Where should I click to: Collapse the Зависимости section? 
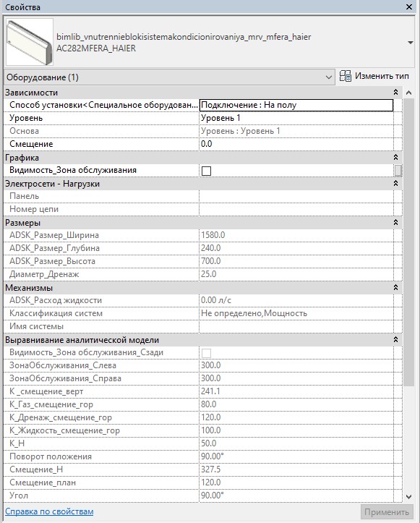[x=395, y=92]
